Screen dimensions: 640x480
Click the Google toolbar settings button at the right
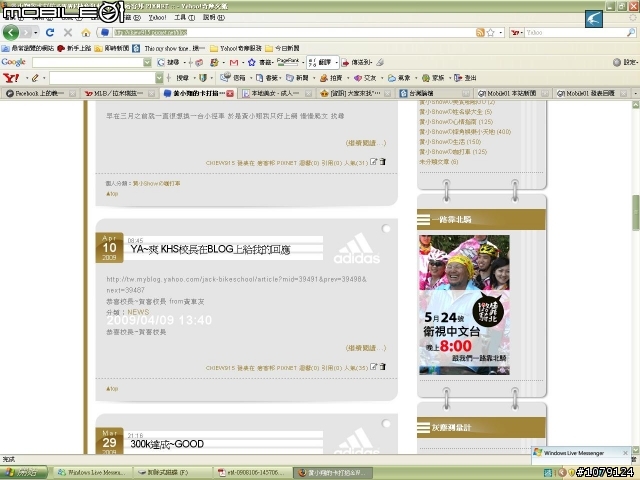click(625, 62)
